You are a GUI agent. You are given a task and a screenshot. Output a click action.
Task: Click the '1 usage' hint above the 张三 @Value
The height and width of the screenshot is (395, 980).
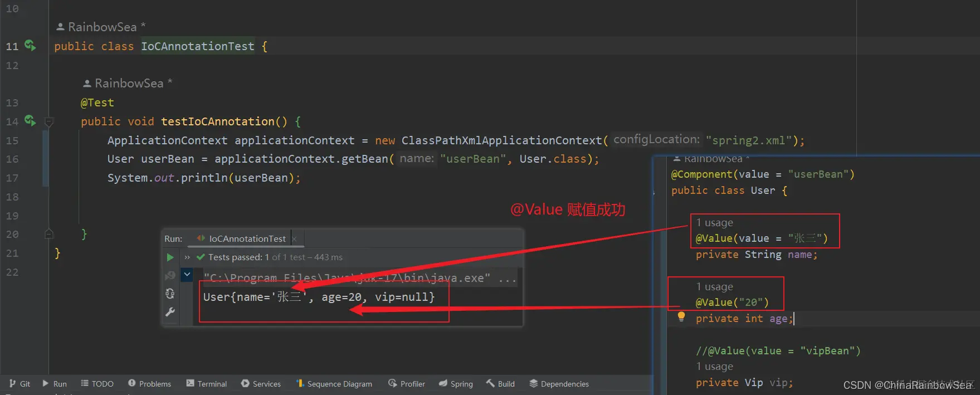(714, 222)
